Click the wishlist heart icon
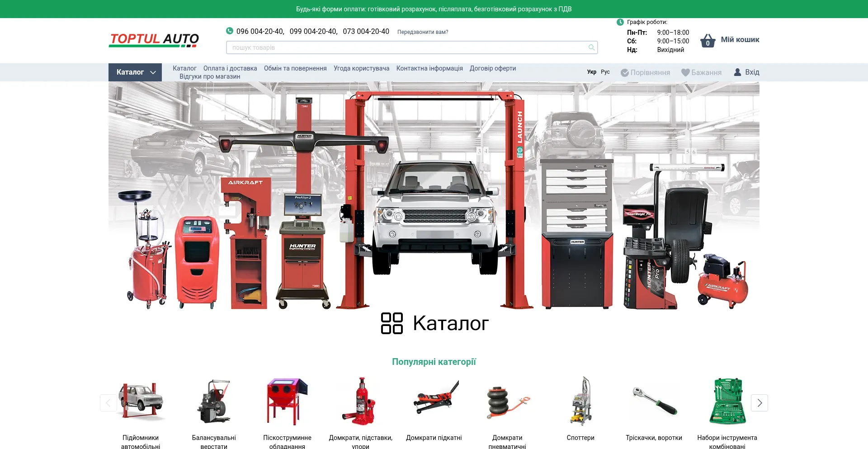Viewport: 868px width, 449px height. [x=685, y=72]
